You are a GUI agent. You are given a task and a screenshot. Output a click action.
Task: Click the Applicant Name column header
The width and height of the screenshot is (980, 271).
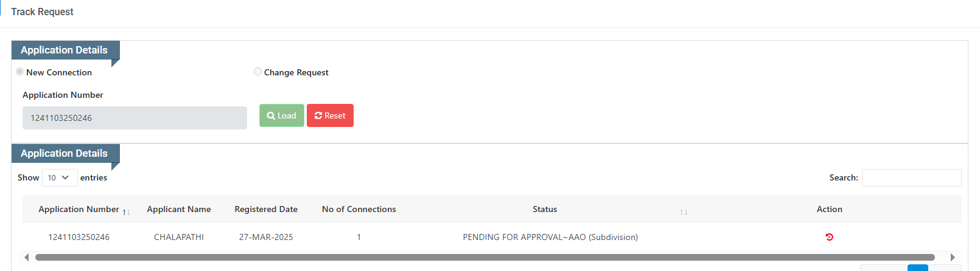coord(179,209)
